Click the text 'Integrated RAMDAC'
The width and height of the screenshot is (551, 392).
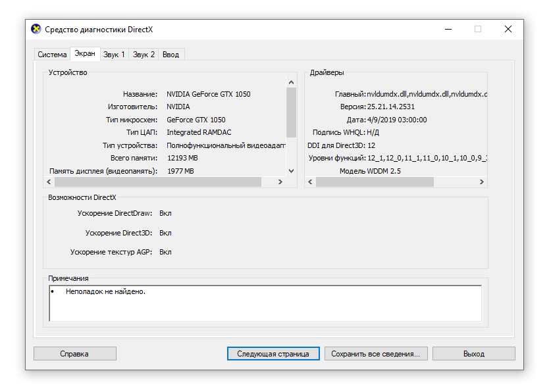tap(199, 132)
